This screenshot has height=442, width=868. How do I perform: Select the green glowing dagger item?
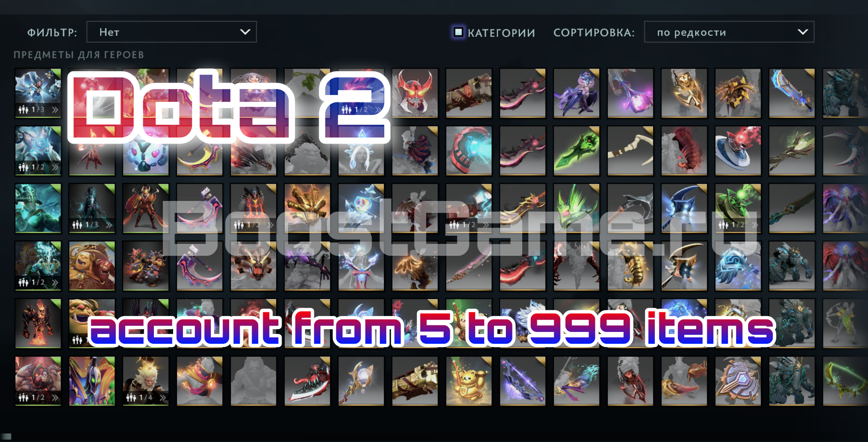coord(577,151)
